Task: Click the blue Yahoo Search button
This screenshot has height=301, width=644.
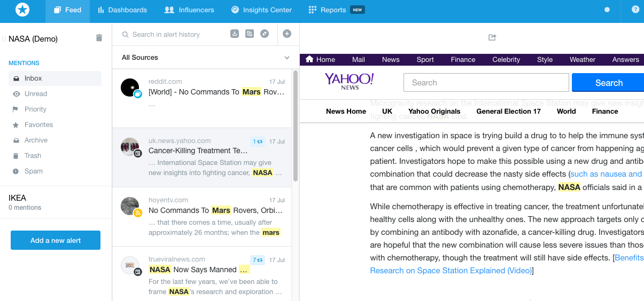Action: point(608,83)
